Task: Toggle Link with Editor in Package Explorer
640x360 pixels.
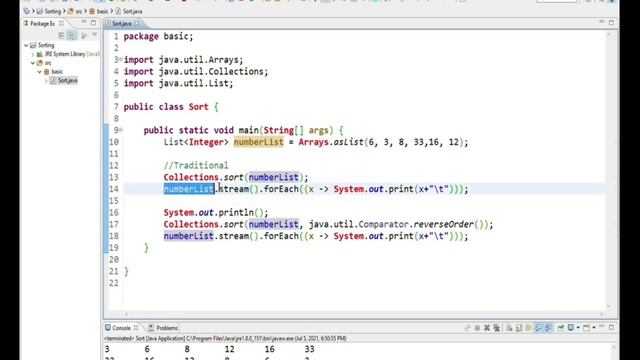Action: pos(71,36)
